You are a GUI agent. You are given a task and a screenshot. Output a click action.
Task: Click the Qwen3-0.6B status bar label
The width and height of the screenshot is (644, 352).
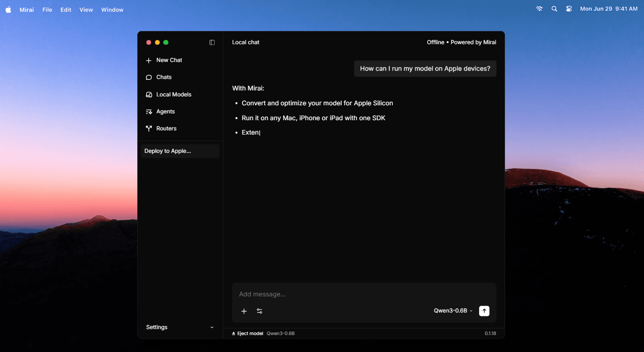point(281,334)
